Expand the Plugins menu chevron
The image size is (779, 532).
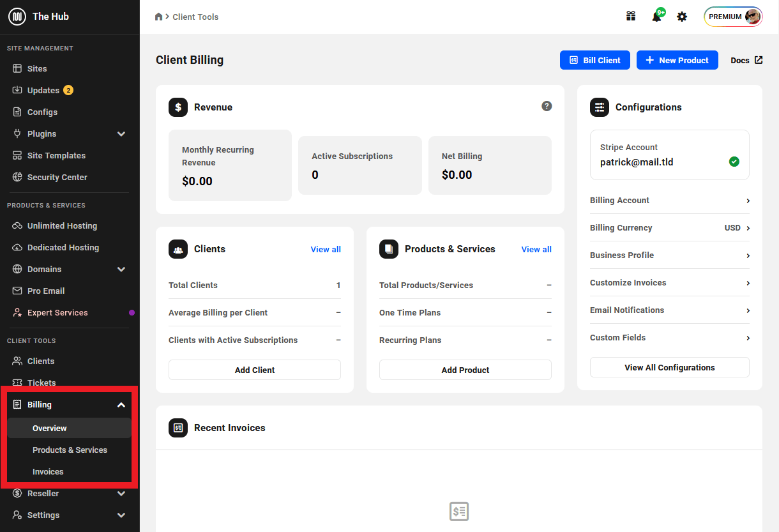[x=121, y=133]
